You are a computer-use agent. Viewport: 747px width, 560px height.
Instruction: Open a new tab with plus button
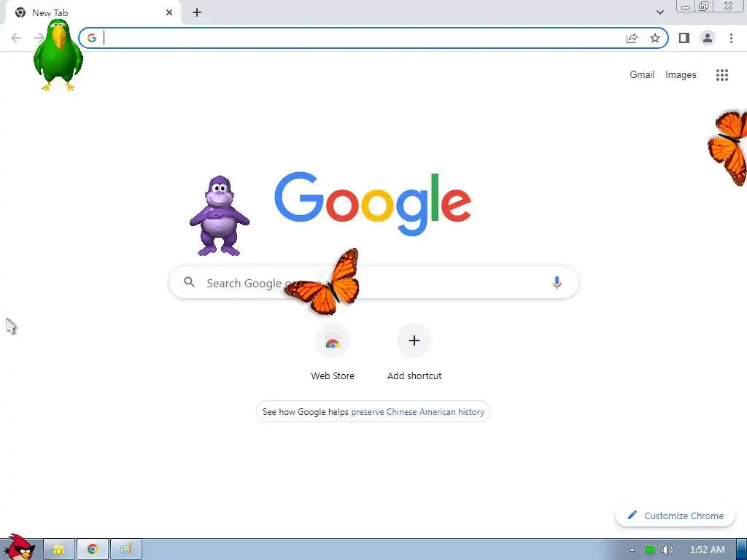click(x=197, y=12)
